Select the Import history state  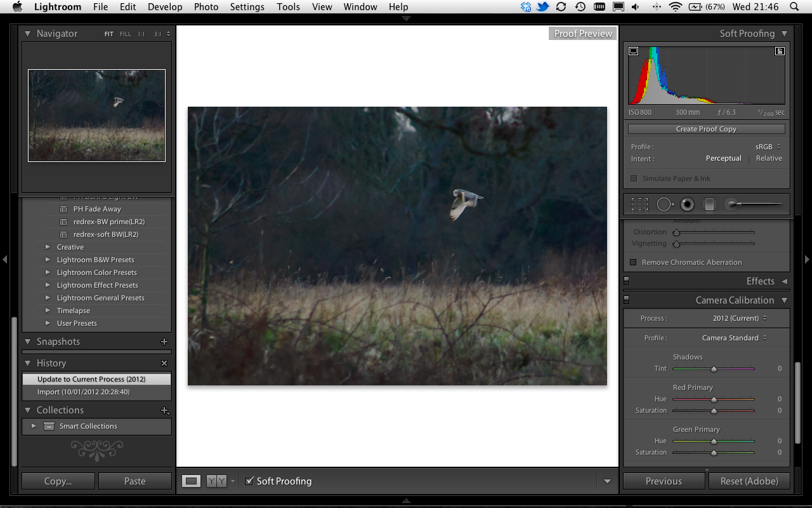point(96,392)
